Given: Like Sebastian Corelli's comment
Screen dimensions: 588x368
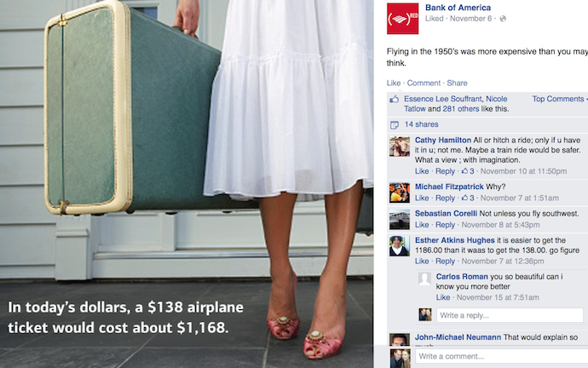Looking at the screenshot, I should pyautogui.click(x=422, y=225).
